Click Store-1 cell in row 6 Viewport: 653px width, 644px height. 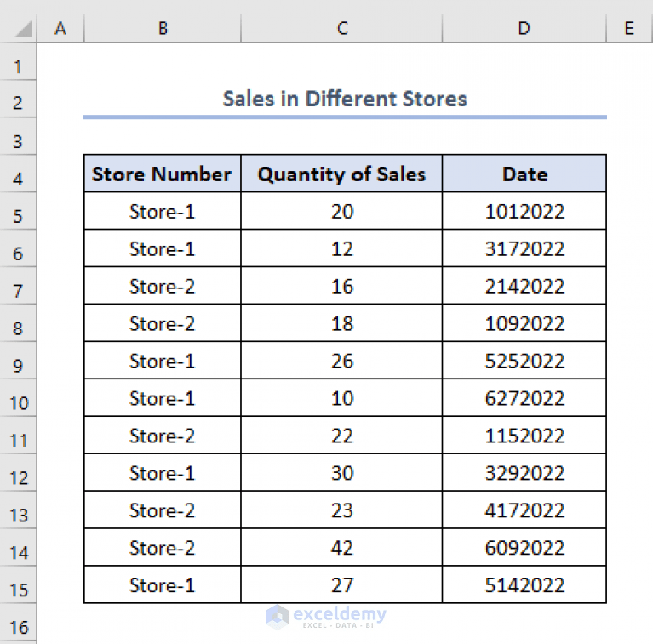163,248
